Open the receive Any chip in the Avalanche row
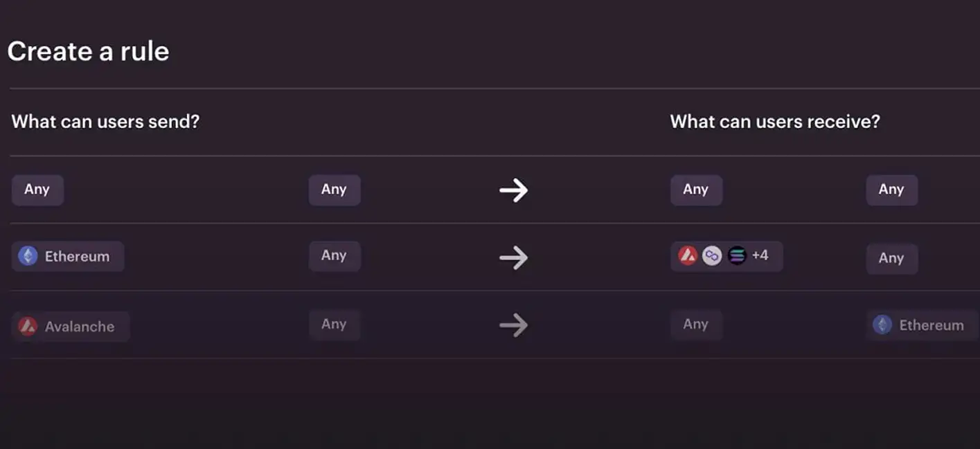Image resolution: width=980 pixels, height=449 pixels. 696,324
